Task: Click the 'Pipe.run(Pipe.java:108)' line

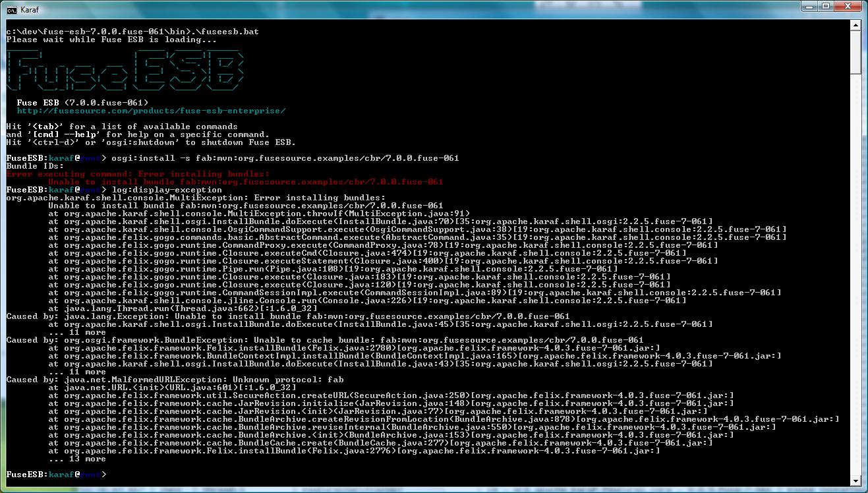Action: click(x=333, y=269)
